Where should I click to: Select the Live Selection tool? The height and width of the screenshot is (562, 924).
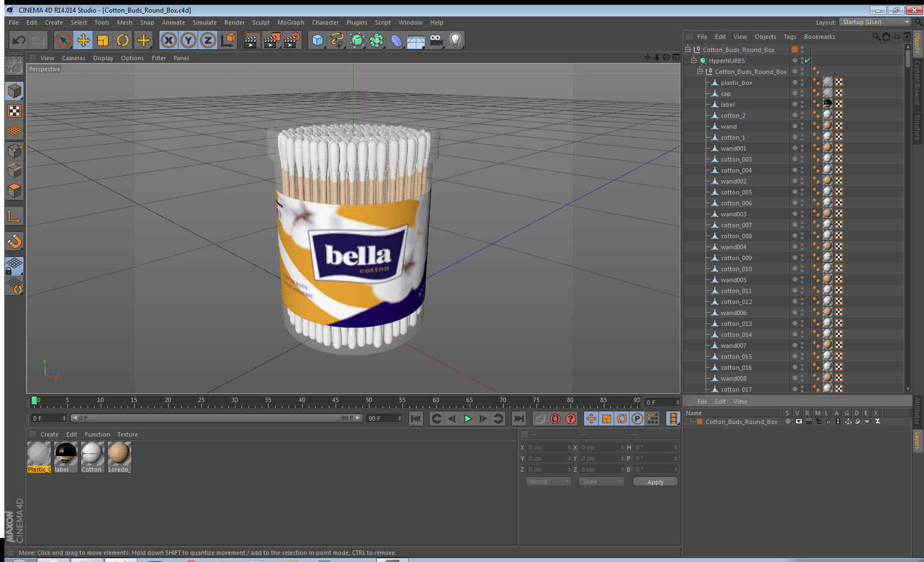click(x=63, y=40)
